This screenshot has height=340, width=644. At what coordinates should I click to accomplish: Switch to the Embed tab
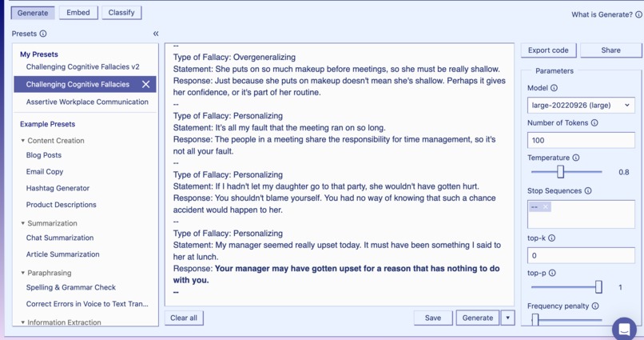click(78, 13)
